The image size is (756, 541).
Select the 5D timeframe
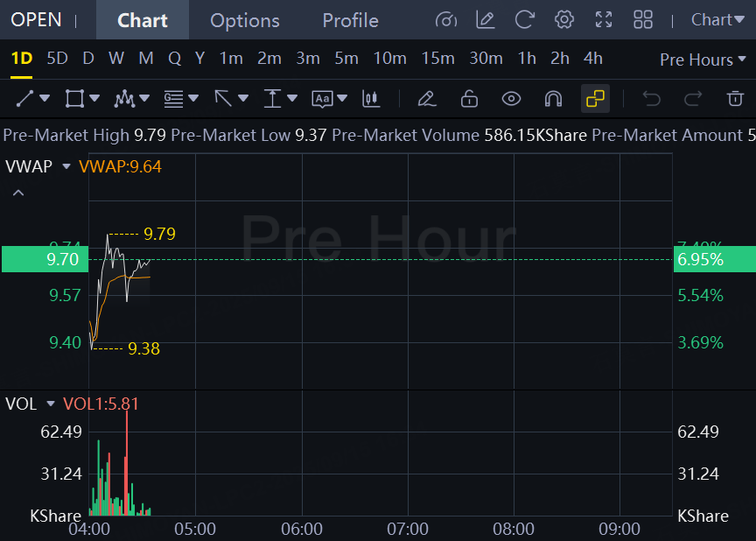coord(57,59)
